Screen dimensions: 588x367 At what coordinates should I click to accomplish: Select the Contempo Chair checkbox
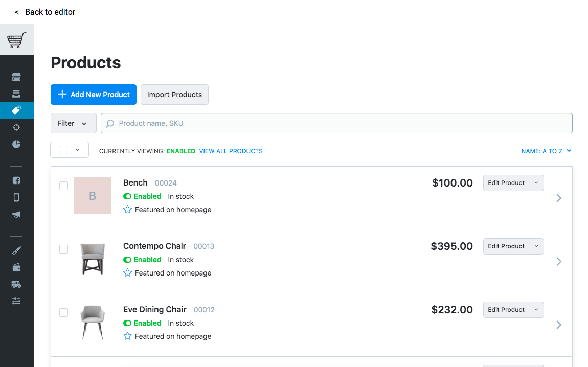63,249
